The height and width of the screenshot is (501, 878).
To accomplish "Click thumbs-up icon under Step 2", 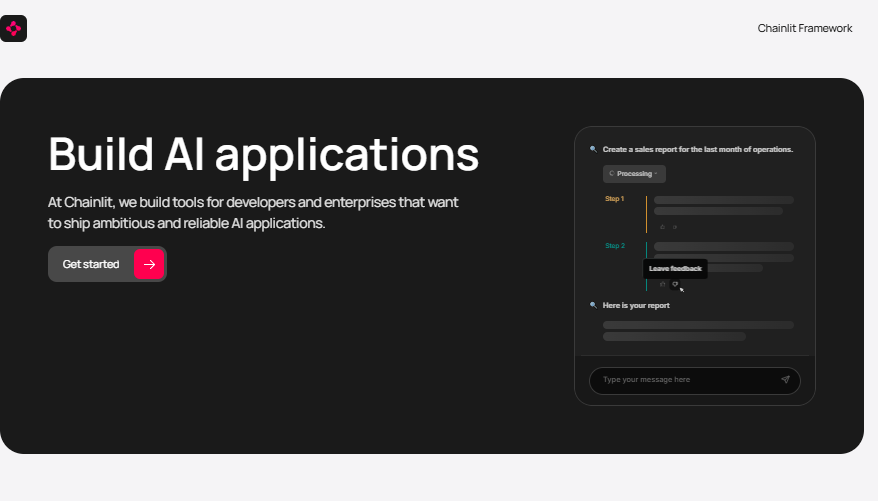I will click(662, 284).
